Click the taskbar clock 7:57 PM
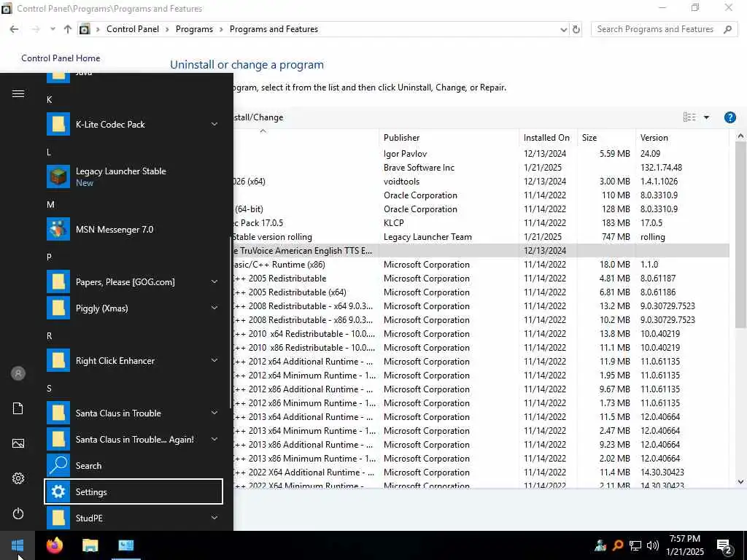The width and height of the screenshot is (747, 560). point(684,539)
